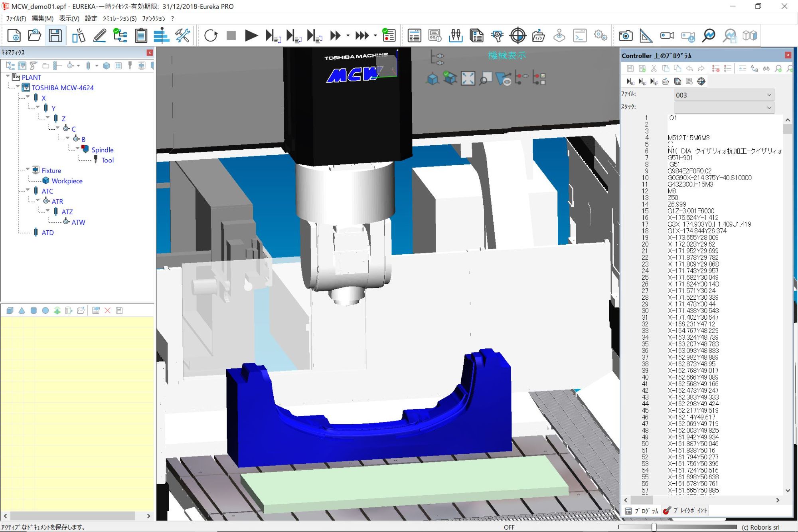Open the ファイル dropdown showing 003

724,95
